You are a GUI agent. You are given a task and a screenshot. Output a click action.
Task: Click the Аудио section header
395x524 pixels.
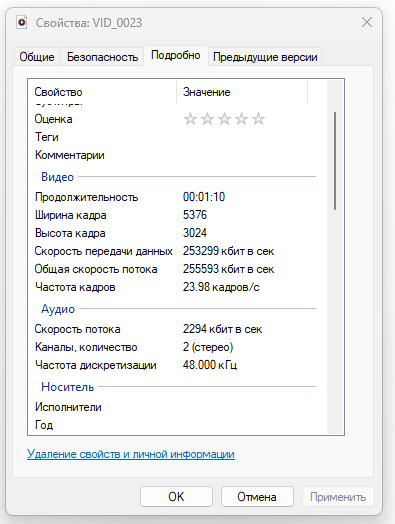pos(58,309)
